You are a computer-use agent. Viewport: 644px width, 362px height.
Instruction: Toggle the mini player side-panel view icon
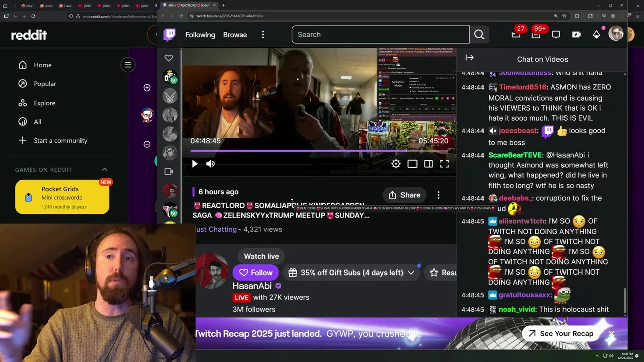pyautogui.click(x=428, y=164)
